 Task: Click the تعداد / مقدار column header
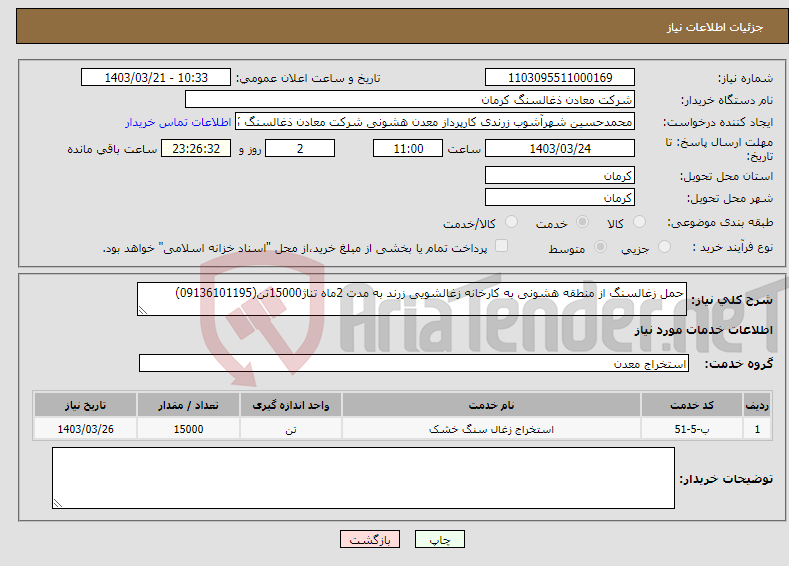tap(188, 405)
